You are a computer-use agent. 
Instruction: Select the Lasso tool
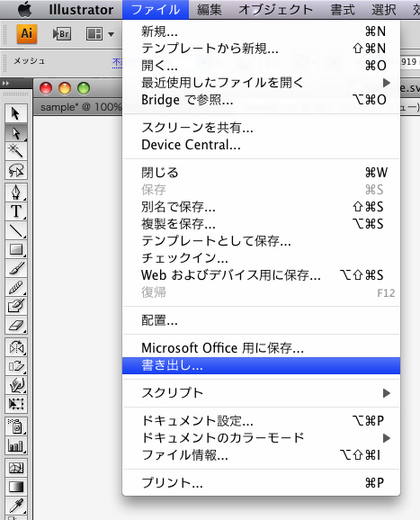pyautogui.click(x=15, y=170)
